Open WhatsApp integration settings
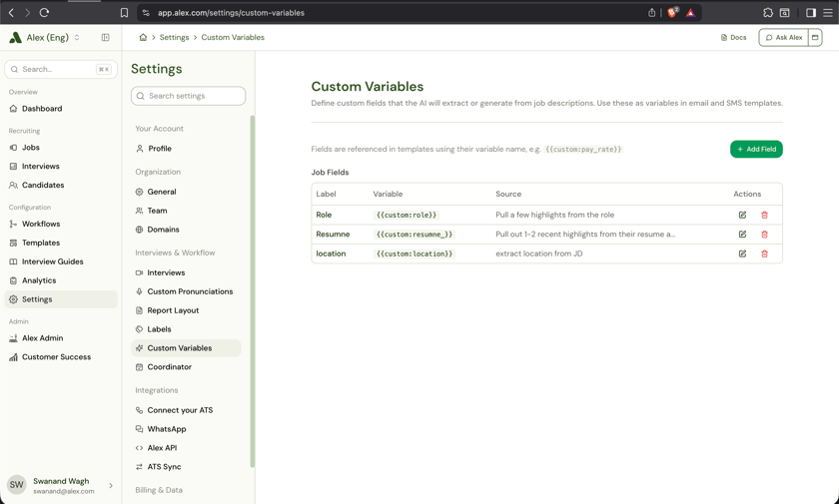Image resolution: width=839 pixels, height=504 pixels. click(186, 429)
